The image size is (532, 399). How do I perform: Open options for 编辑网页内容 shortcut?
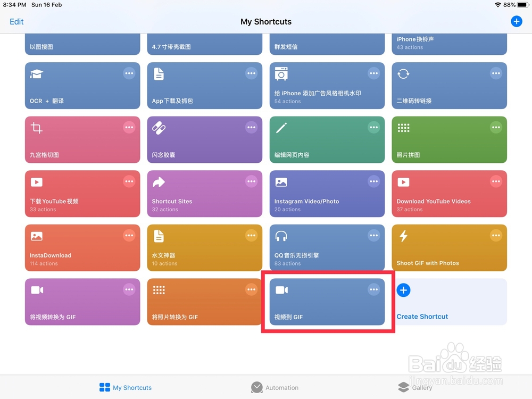click(373, 127)
